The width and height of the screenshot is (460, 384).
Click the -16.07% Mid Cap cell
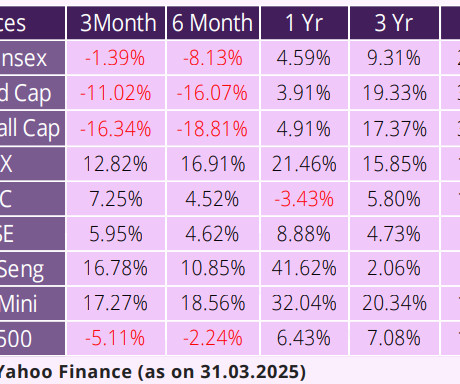[x=213, y=93]
